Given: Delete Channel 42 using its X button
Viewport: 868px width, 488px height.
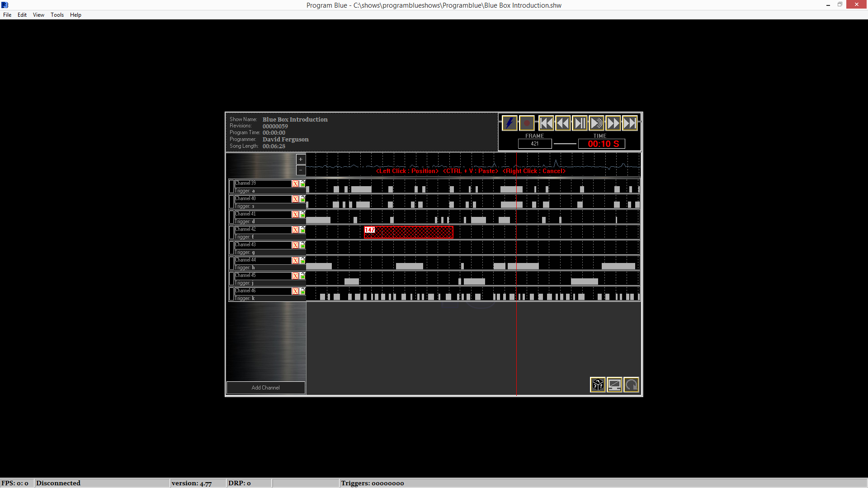Looking at the screenshot, I should tap(295, 230).
